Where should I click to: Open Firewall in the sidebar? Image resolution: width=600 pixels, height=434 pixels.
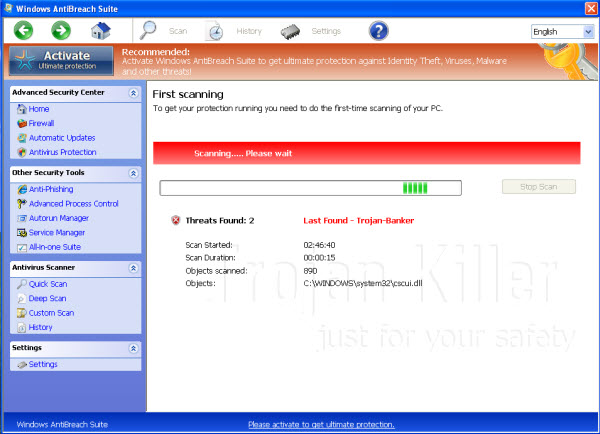tap(41, 123)
